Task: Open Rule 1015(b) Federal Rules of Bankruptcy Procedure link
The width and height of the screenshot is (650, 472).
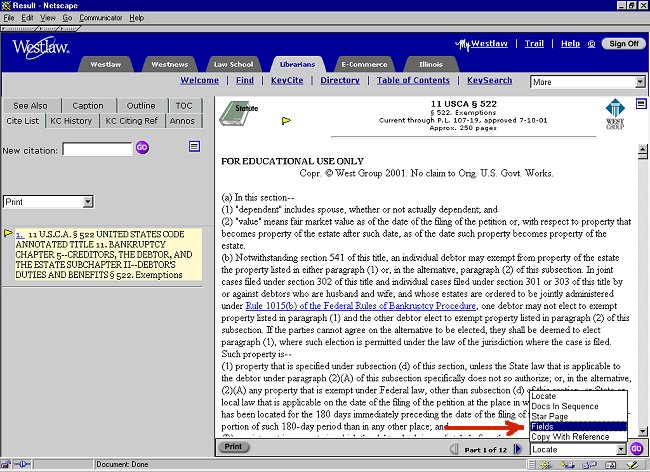Action: pyautogui.click(x=361, y=306)
